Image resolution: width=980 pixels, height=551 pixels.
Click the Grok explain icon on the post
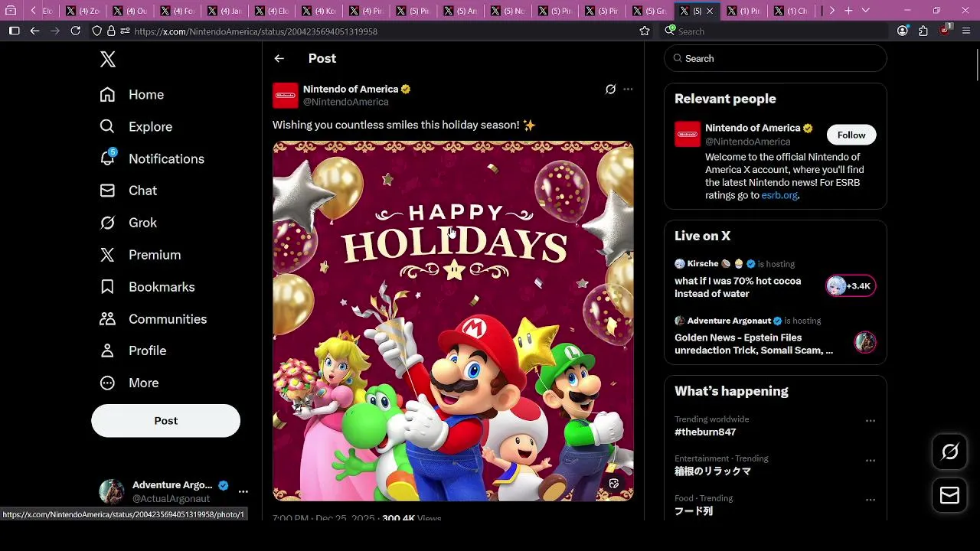(x=610, y=90)
